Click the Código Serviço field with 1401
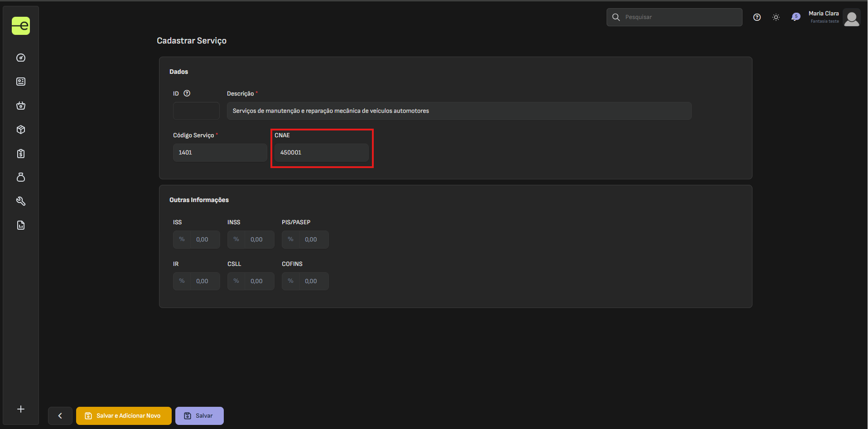The height and width of the screenshot is (429, 868). point(220,153)
